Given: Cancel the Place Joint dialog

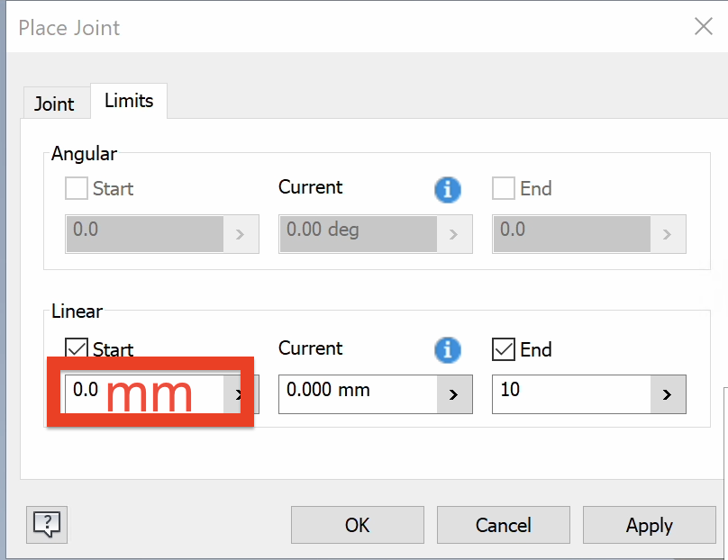Looking at the screenshot, I should 503,525.
